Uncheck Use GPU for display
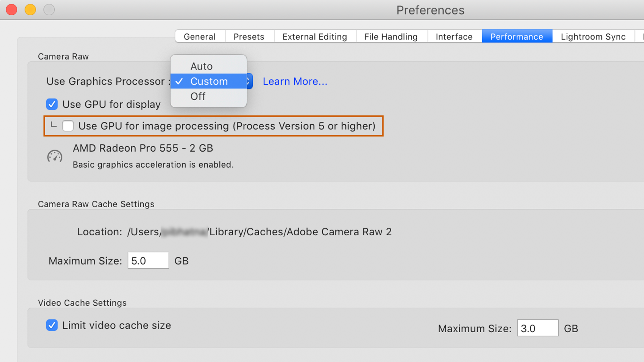 (x=52, y=104)
